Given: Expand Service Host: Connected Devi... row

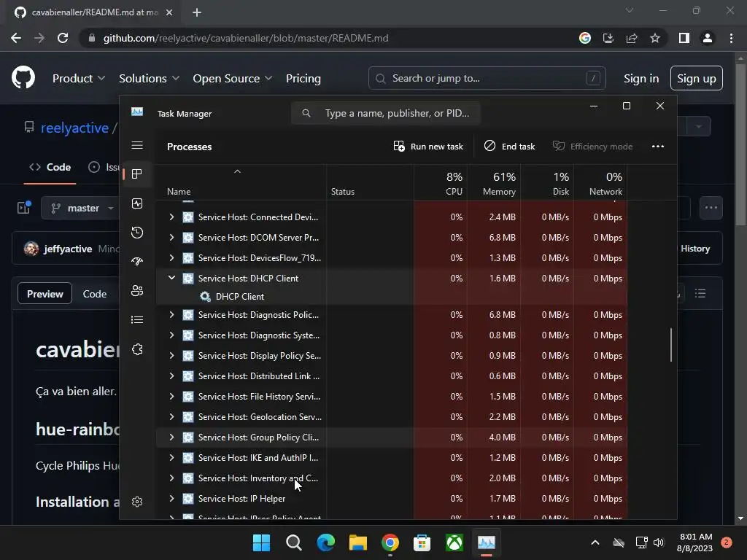Looking at the screenshot, I should coord(171,217).
